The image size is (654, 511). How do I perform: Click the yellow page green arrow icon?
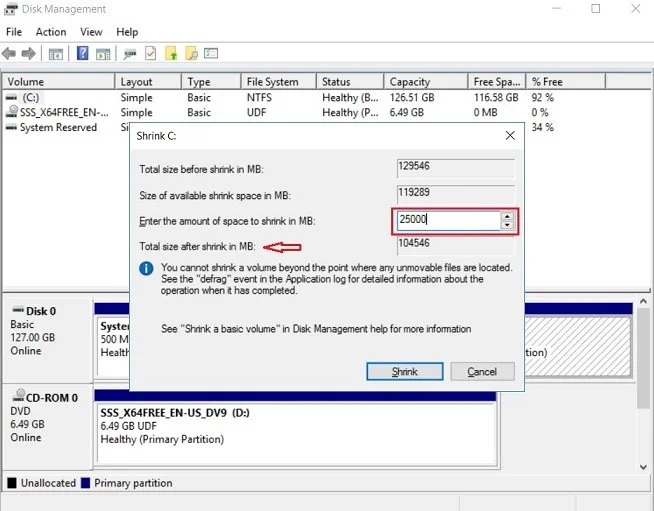click(171, 53)
